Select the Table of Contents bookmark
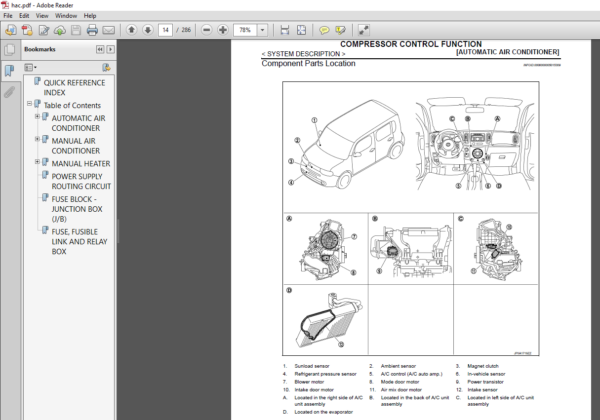This screenshot has height=420, width=600. tap(72, 105)
